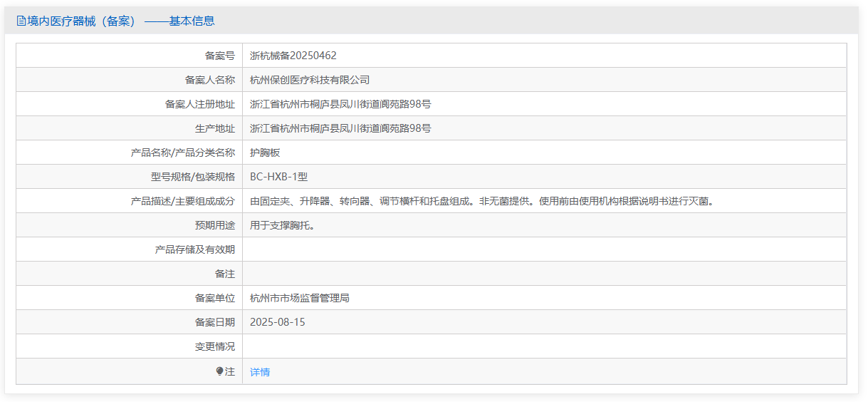Screen dimensions: 868x402
Task: Click the 预期用途 label cell
Action: pyautogui.click(x=130, y=225)
